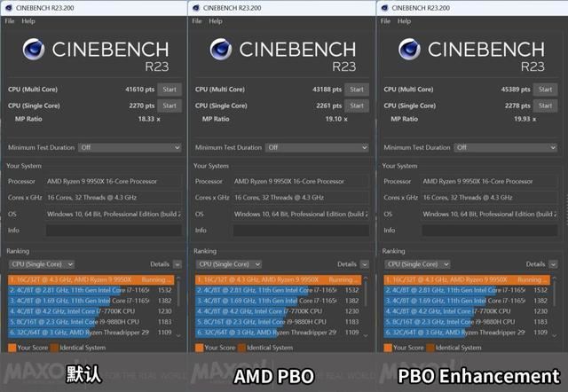Screen dimensions: 568x392
Task: Click Cores x GHz value in AMD PBO window
Action: (301, 198)
